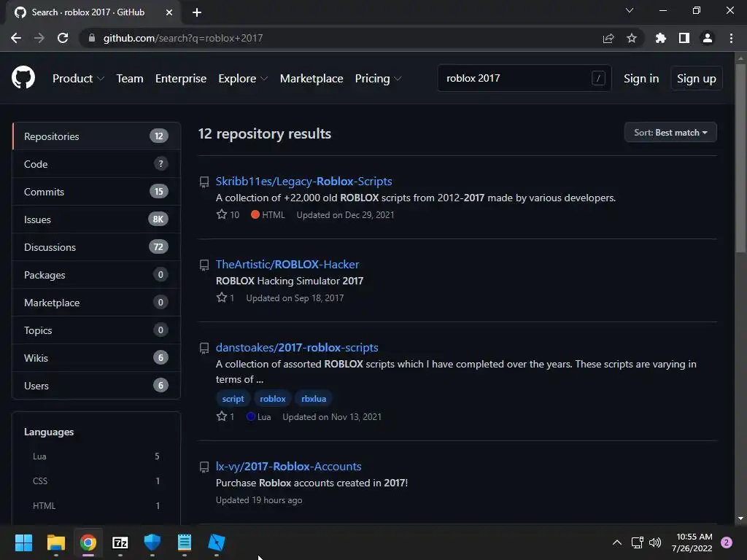Image resolution: width=747 pixels, height=560 pixels.
Task: Open the tab search chevron in title bar
Action: (630, 10)
